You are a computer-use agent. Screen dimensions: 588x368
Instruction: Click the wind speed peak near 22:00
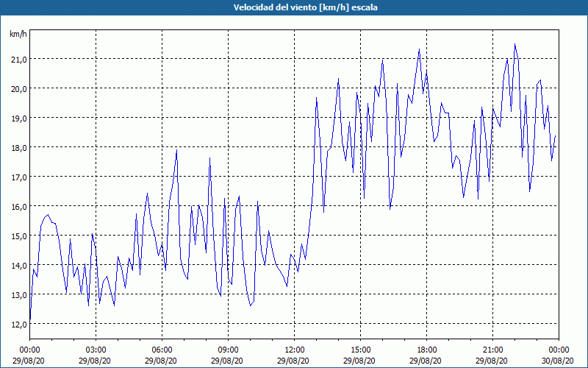(515, 44)
